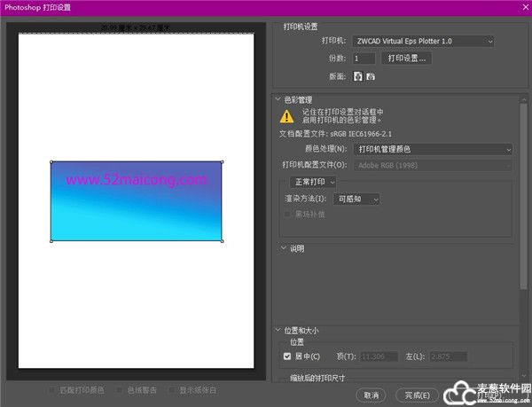Click the top-right image resize handle
532x407 pixels.
(222, 162)
